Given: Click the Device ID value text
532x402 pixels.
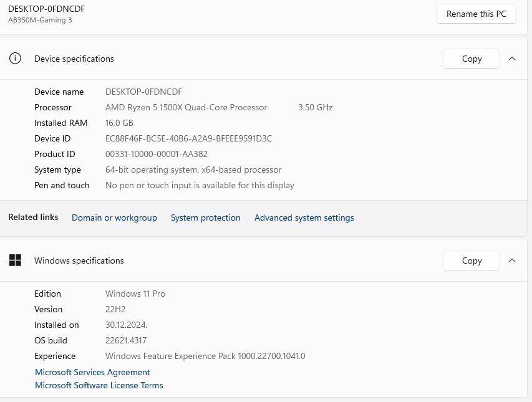Looking at the screenshot, I should point(188,138).
